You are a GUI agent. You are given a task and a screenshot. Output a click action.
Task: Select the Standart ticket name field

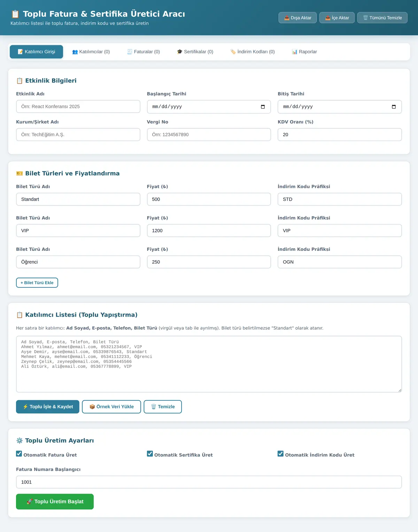click(x=78, y=199)
